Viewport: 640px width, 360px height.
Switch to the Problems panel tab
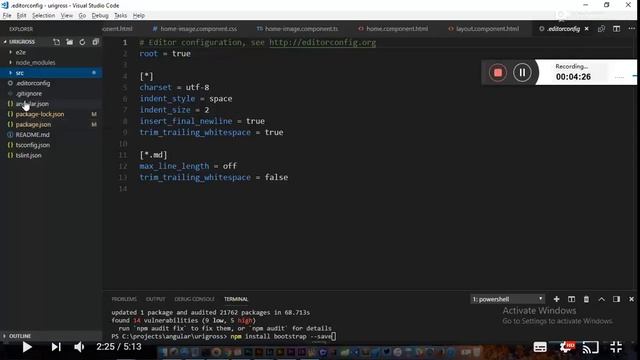coord(124,299)
